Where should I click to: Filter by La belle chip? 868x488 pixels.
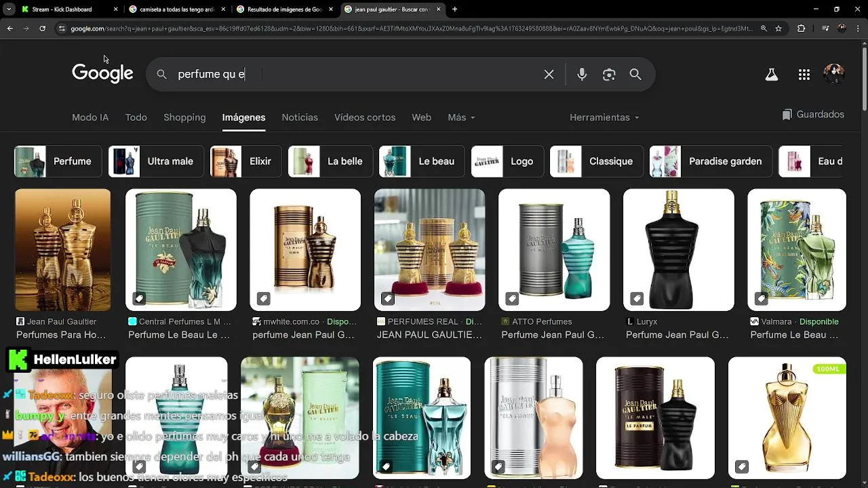[x=330, y=161]
